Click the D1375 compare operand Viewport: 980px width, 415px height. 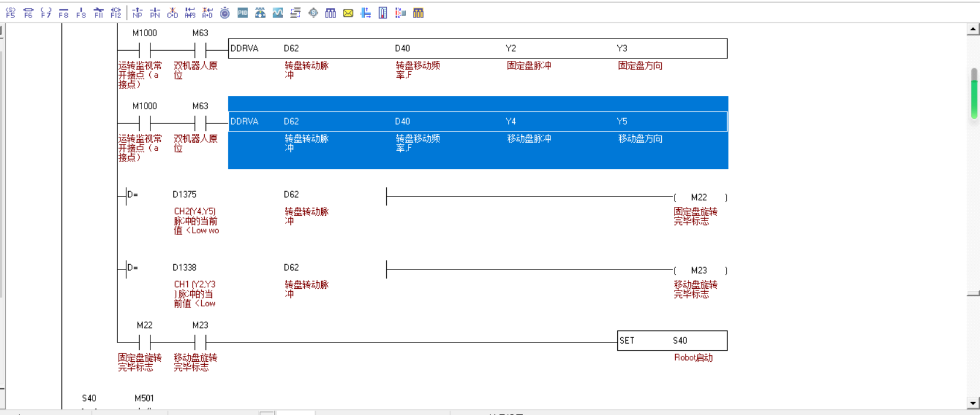185,195
